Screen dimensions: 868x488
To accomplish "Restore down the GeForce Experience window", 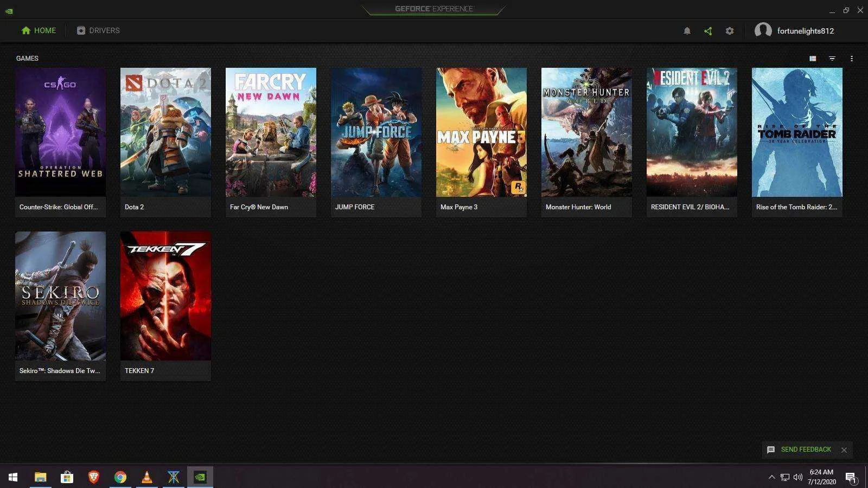I will (x=846, y=10).
